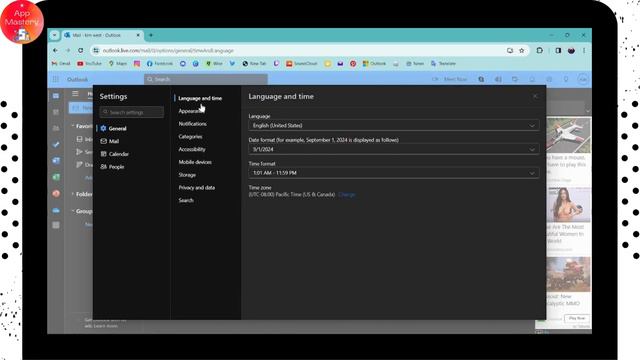Click the Search settings input field
This screenshot has height=360, width=640.
point(132,112)
